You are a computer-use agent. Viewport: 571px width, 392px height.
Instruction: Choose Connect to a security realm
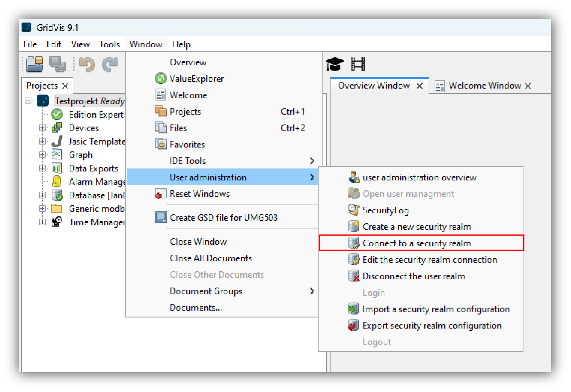pos(416,243)
